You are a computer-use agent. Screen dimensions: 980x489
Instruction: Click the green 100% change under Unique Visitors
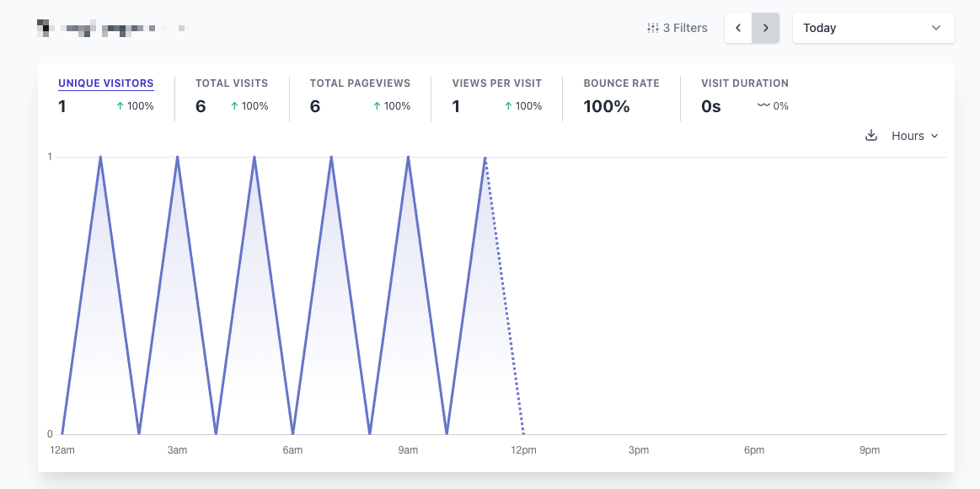coord(135,106)
